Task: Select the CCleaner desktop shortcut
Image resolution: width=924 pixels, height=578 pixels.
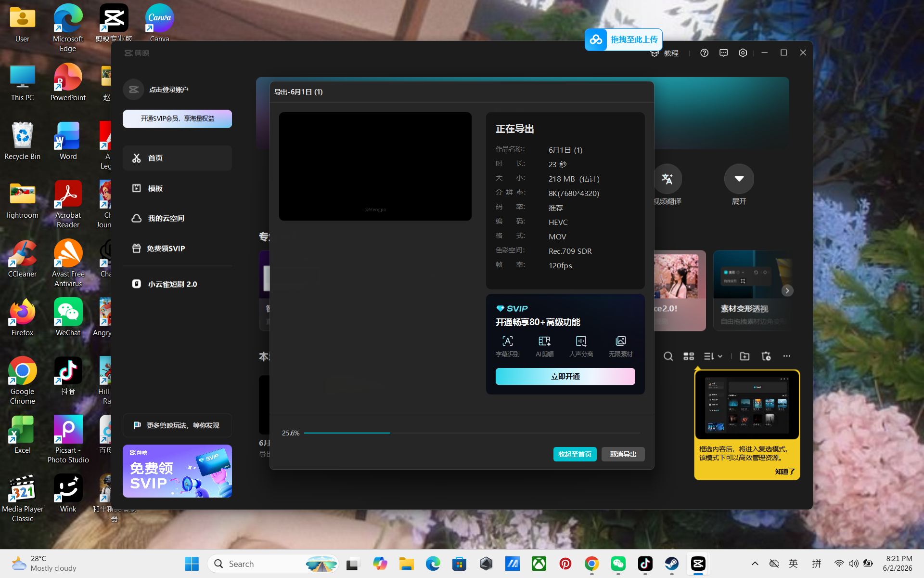Action: click(22, 258)
